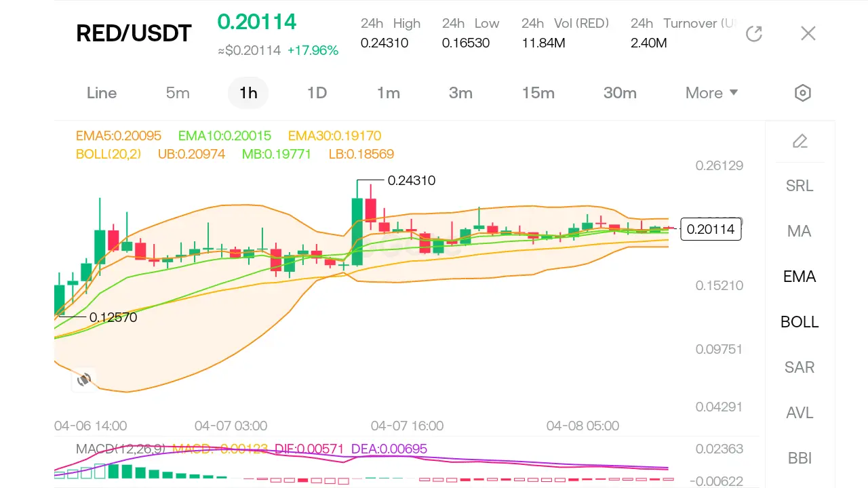Click the LB:0.18569 legend value
Viewport: 868px width, 488px height.
click(x=361, y=154)
